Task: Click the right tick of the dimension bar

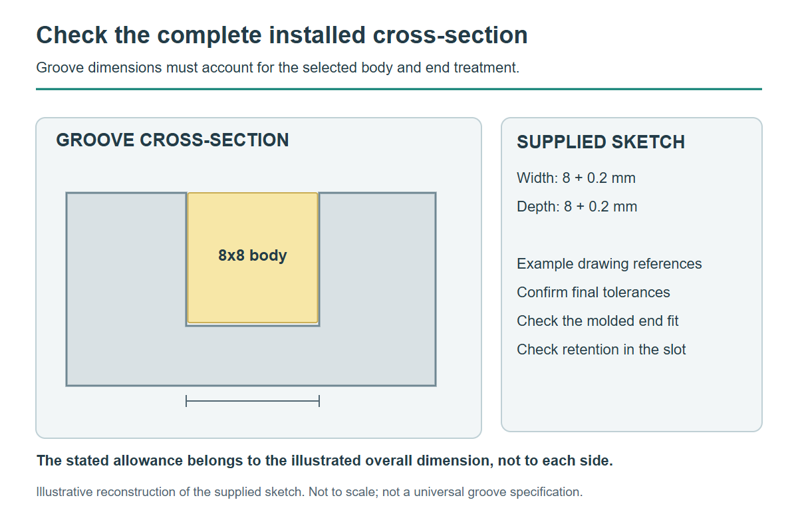Action: click(x=319, y=401)
